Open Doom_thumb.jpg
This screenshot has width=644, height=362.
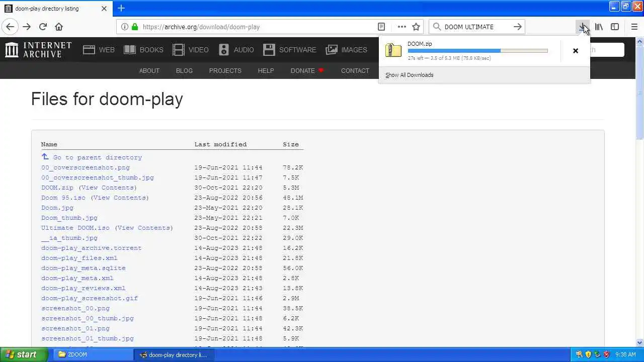[x=69, y=218]
